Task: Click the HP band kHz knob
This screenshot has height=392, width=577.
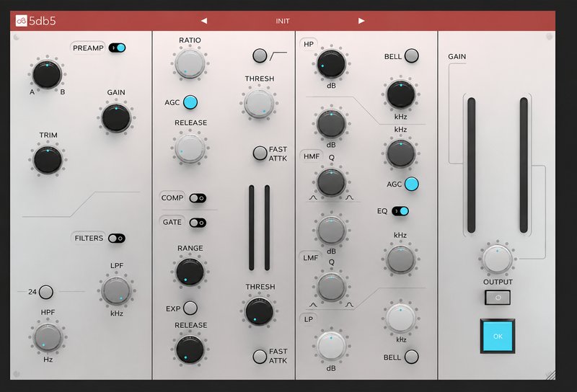Action: [x=401, y=94]
